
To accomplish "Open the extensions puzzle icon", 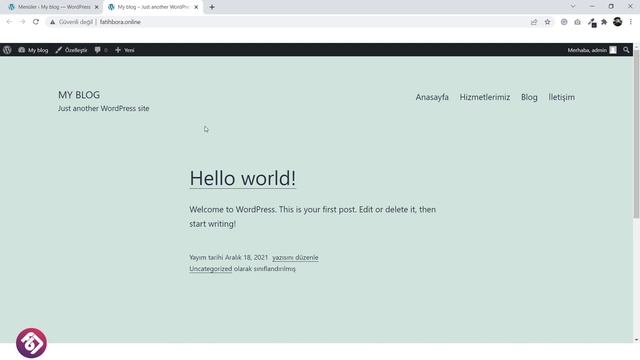I will point(604,22).
